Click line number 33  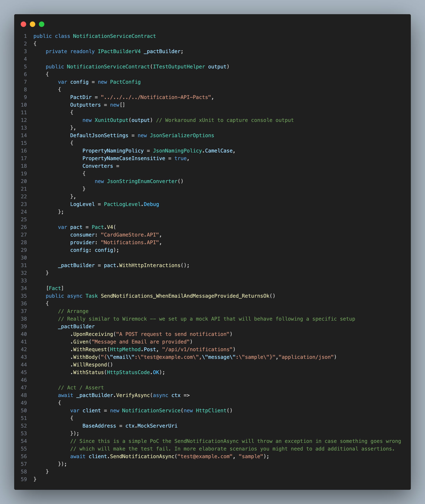24,281
